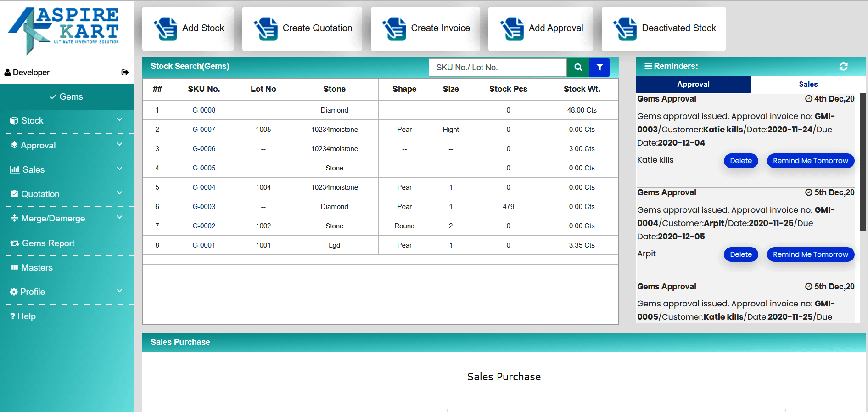Expand the Approval sidebar menu
Screen dimensions: 868x412
coord(67,145)
